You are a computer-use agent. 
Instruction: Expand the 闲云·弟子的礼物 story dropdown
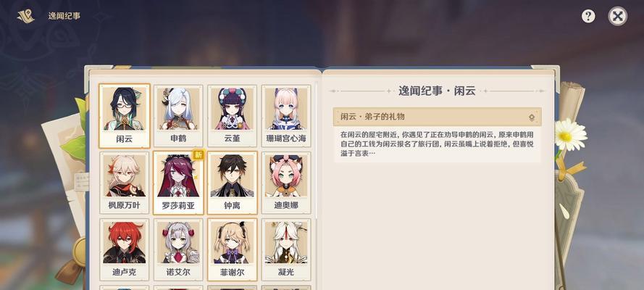point(437,117)
